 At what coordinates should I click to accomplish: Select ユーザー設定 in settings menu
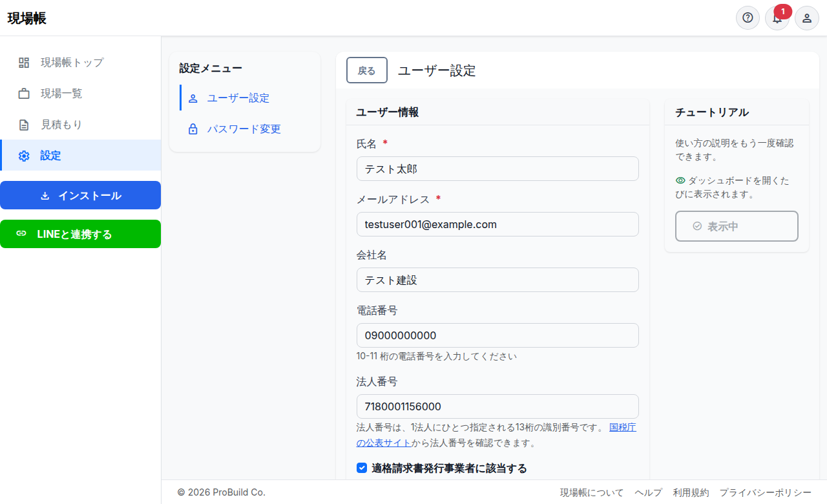point(245,98)
